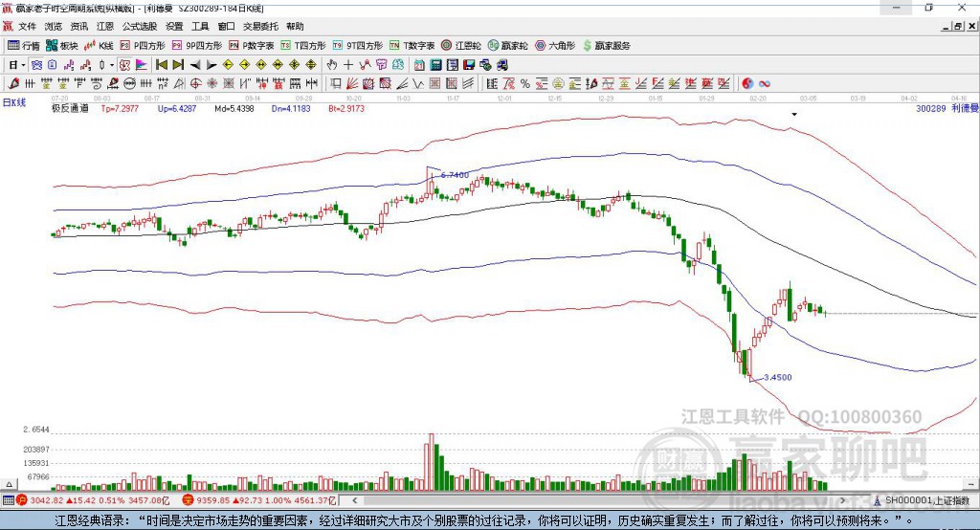Click the 极反通道 indicator name
This screenshot has width=980, height=530.
[x=70, y=108]
